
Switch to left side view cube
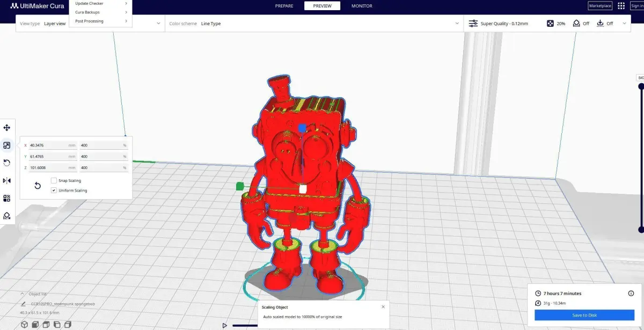(57, 325)
